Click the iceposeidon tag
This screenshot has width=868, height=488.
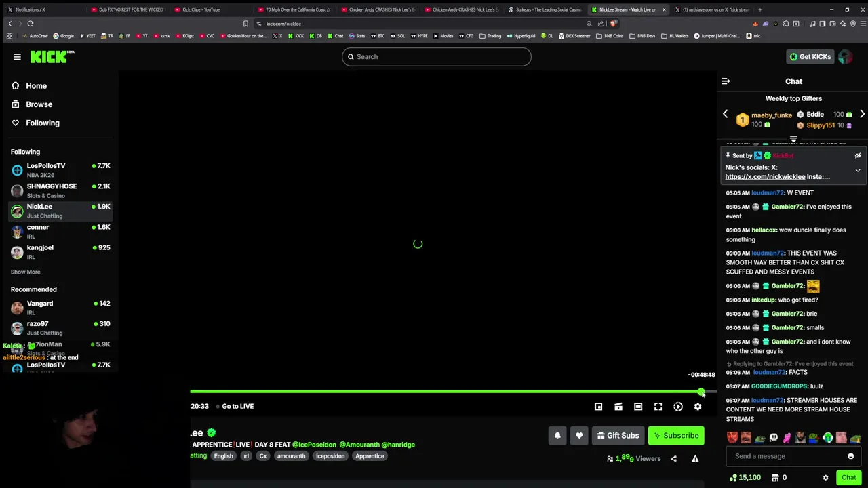click(x=330, y=456)
